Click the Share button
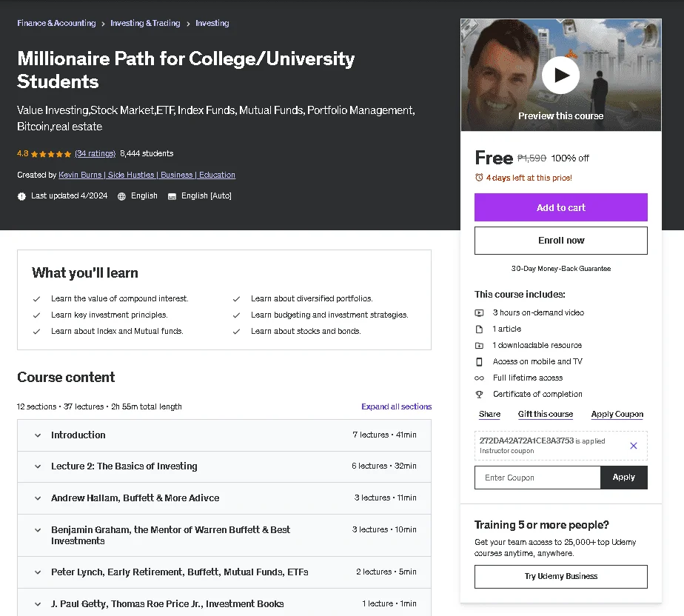 [x=489, y=414]
